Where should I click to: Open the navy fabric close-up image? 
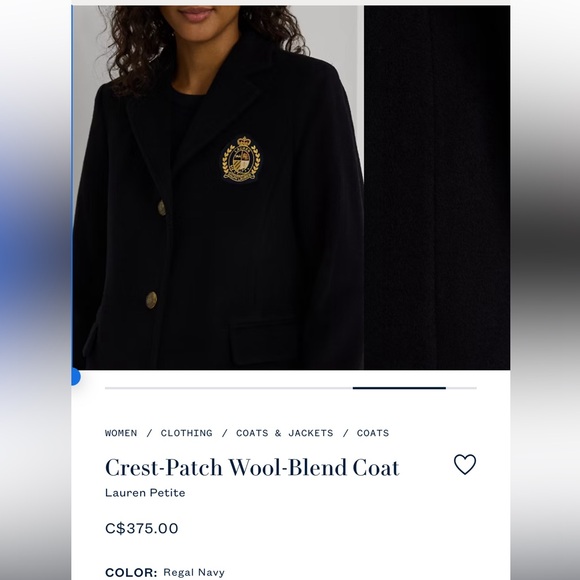[x=437, y=187]
